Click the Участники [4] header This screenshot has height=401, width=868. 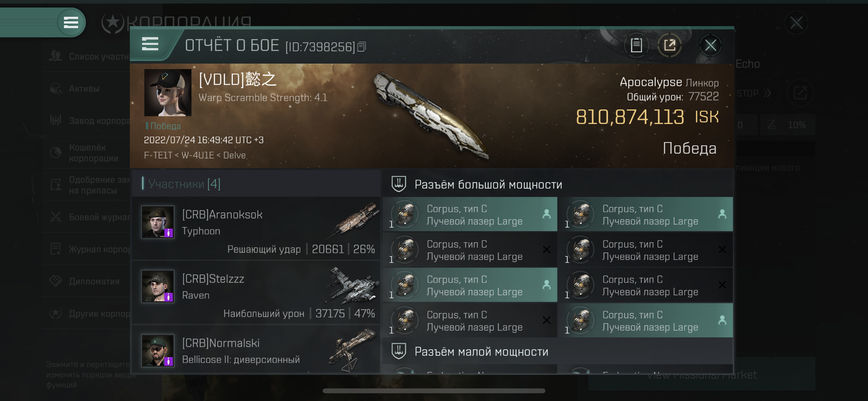(x=184, y=184)
